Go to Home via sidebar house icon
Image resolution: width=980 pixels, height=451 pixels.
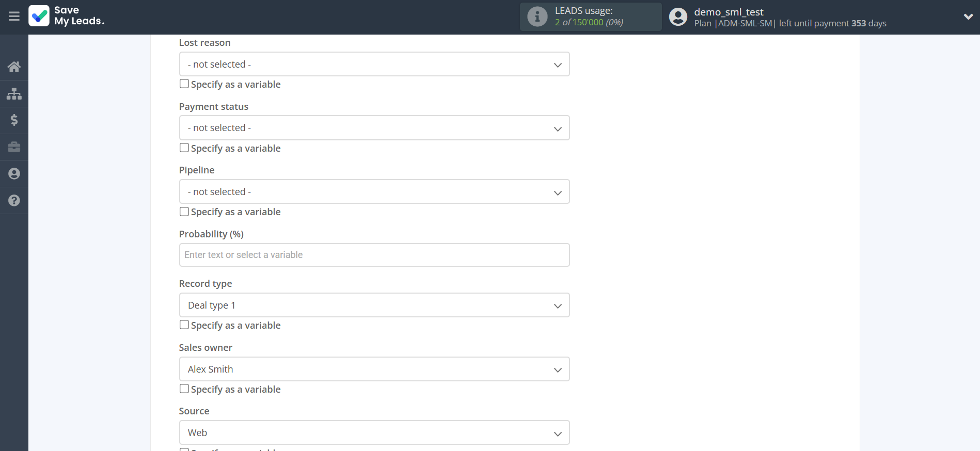[x=14, y=67]
